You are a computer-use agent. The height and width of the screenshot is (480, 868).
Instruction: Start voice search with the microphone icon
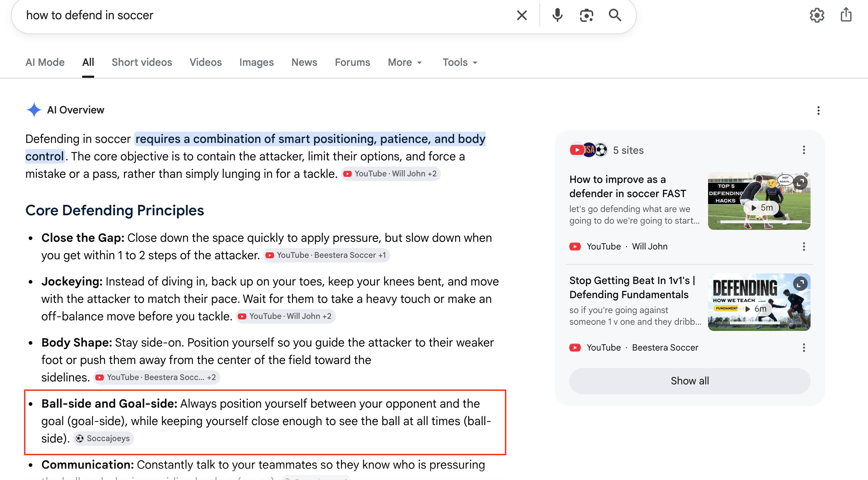[557, 15]
